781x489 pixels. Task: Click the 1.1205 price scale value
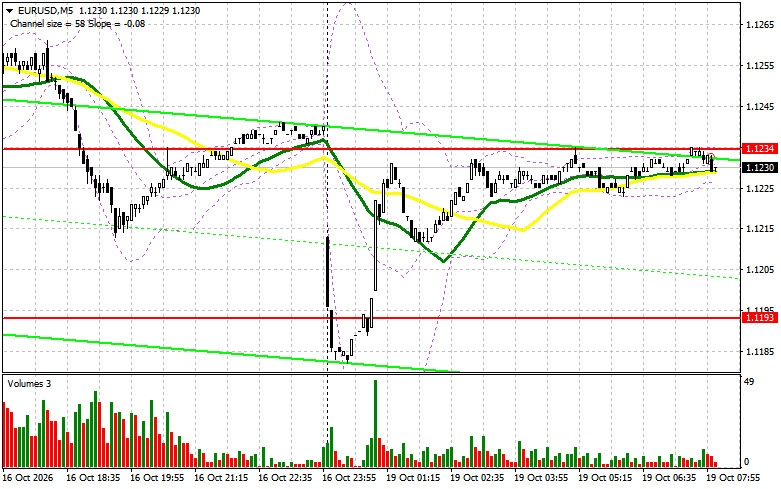point(760,270)
